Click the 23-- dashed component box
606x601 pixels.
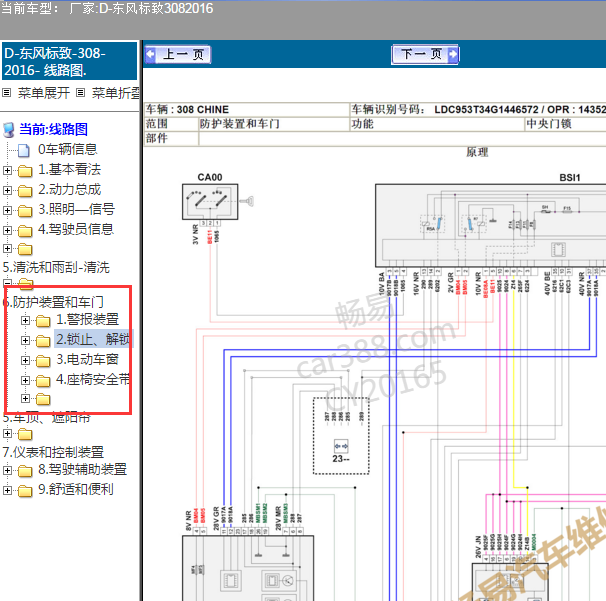[x=341, y=436]
